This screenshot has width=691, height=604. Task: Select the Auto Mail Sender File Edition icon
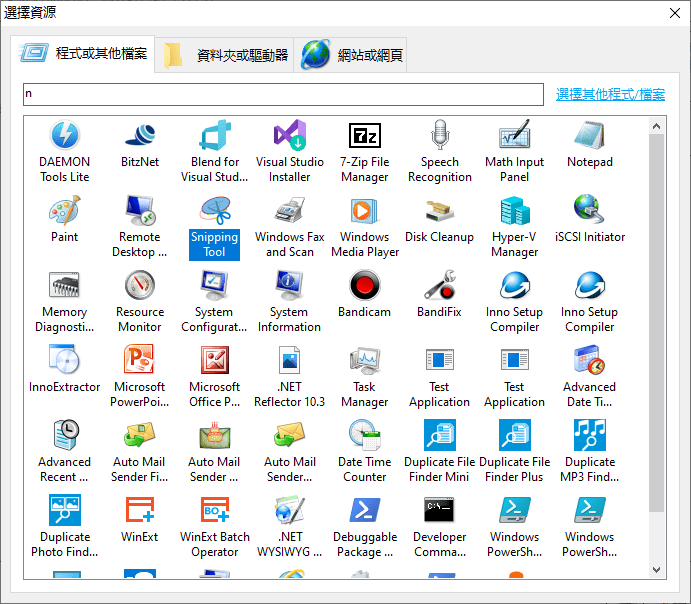coord(140,435)
